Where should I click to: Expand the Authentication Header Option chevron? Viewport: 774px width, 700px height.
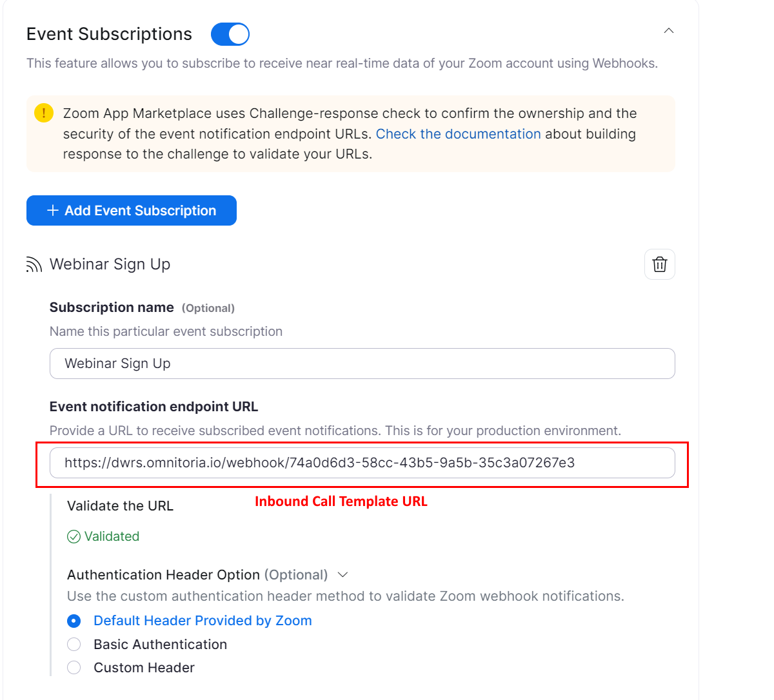[343, 575]
